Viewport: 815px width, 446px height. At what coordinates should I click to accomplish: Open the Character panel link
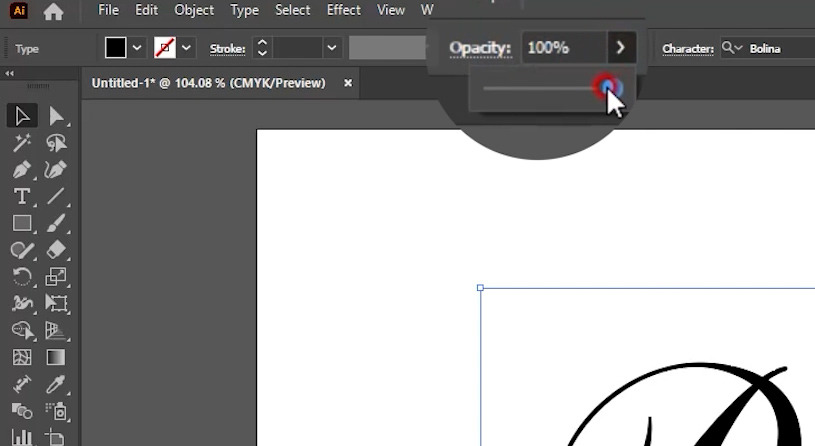point(688,49)
